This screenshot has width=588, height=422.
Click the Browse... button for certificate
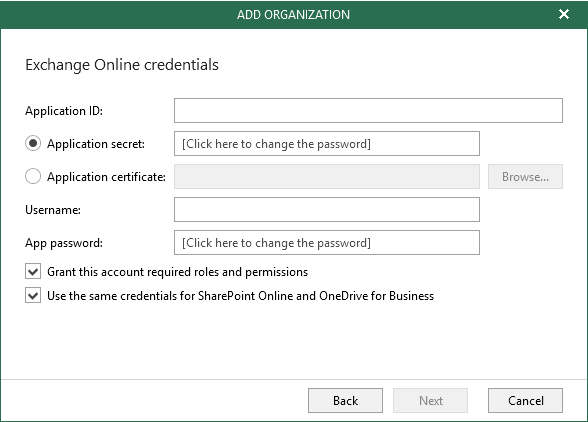(525, 176)
